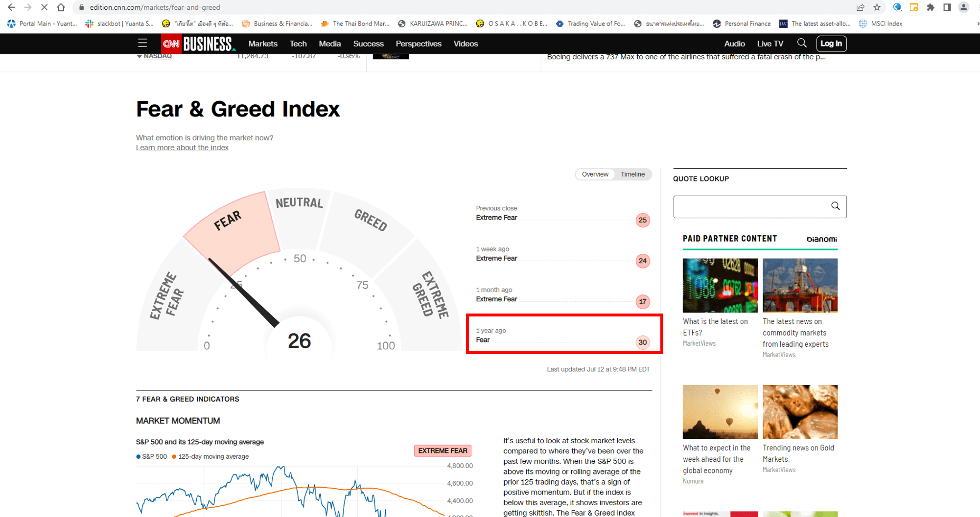Screen dimensions: 980x517
Task: Open the Tech navigation section
Action: pyautogui.click(x=298, y=44)
